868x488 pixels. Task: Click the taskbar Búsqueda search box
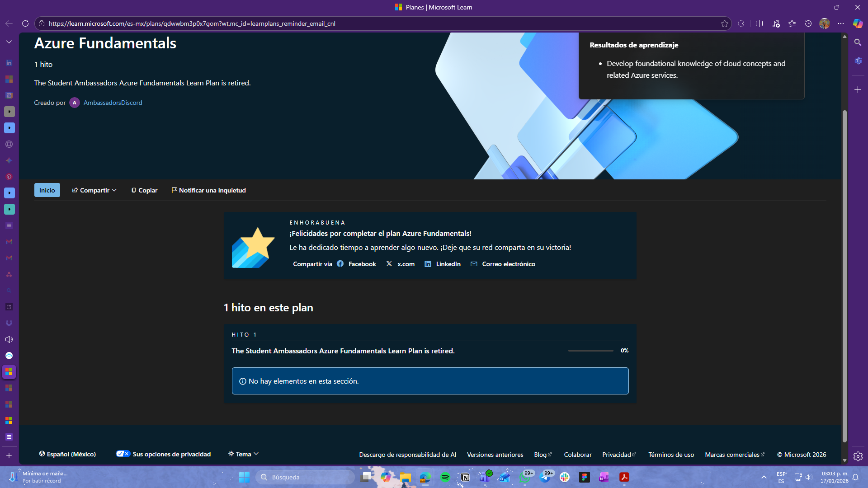[x=305, y=477]
